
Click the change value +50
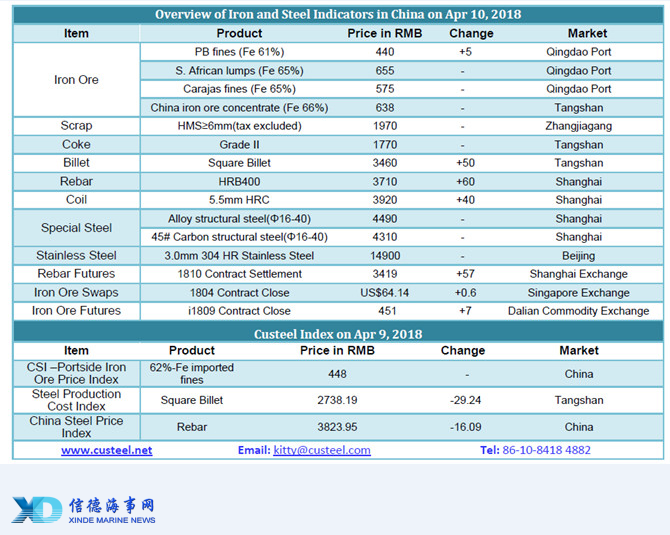pyautogui.click(x=465, y=163)
